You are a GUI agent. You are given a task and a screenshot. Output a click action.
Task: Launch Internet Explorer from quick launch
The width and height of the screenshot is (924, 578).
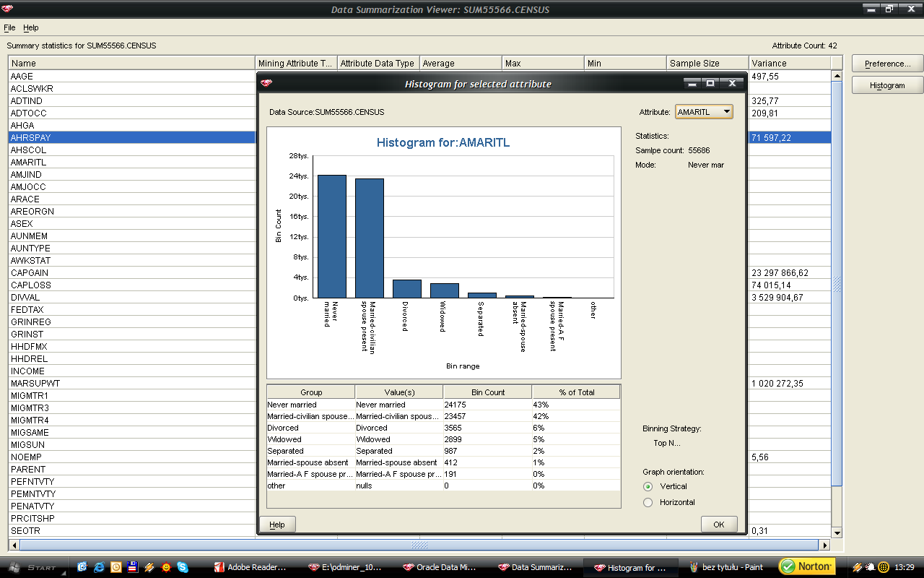coord(99,567)
